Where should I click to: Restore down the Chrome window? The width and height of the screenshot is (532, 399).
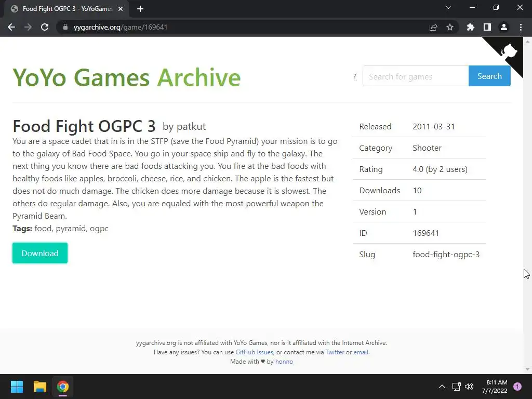[496, 7]
